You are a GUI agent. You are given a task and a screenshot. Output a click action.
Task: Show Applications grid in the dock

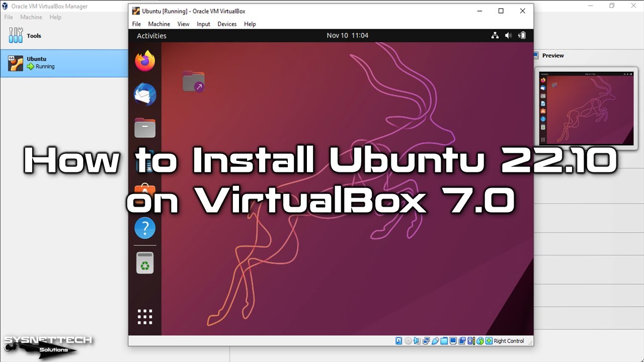point(145,317)
